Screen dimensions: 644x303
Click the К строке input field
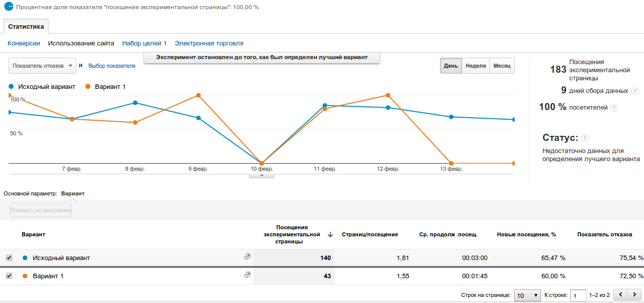578,295
